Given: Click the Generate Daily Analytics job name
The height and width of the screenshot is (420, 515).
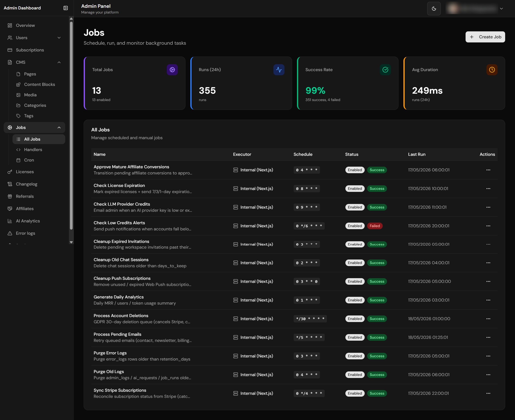Looking at the screenshot, I should [x=119, y=297].
